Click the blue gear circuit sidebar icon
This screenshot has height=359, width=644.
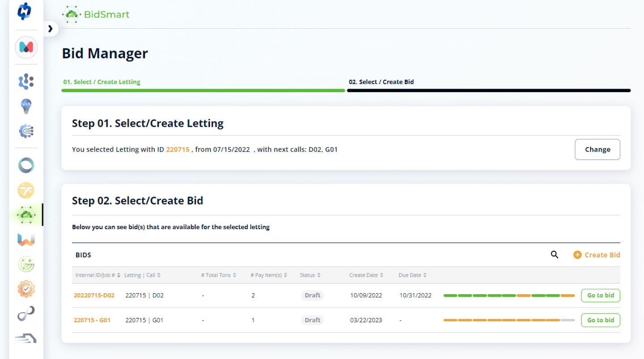pyautogui.click(x=26, y=131)
